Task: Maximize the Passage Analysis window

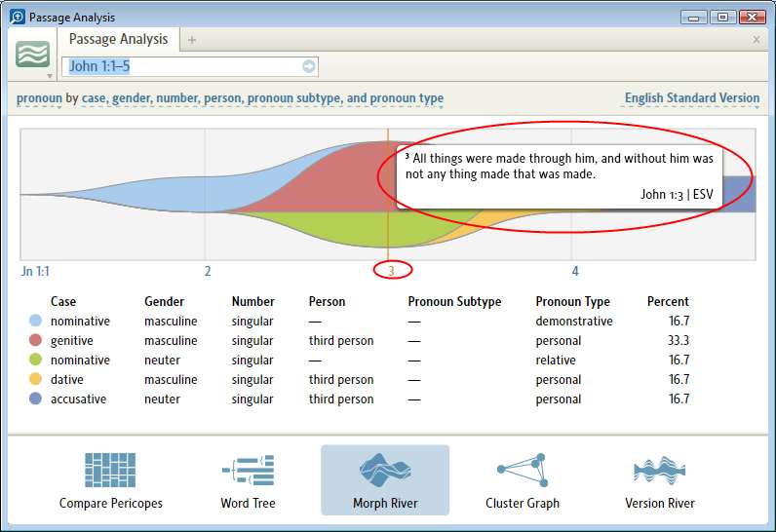Action: tap(722, 18)
